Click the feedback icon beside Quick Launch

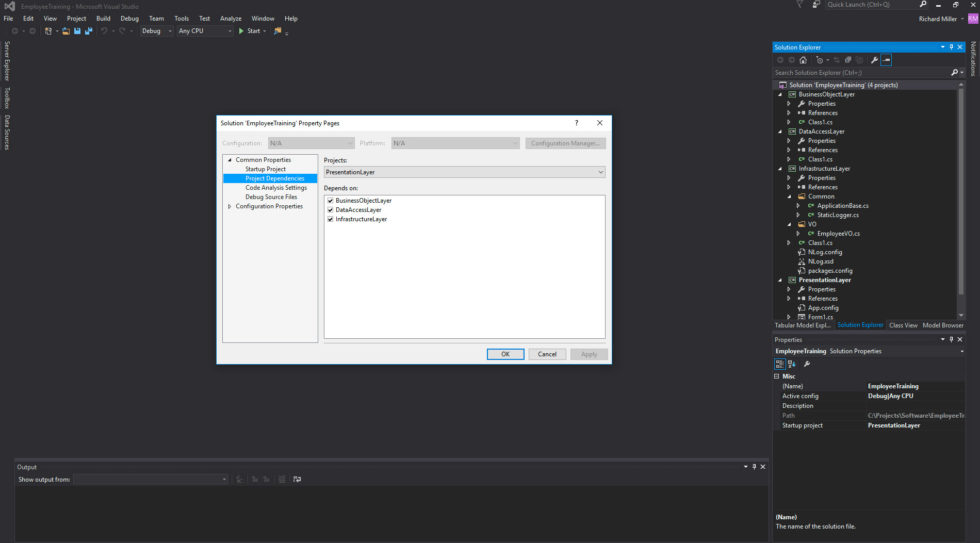click(x=816, y=4)
